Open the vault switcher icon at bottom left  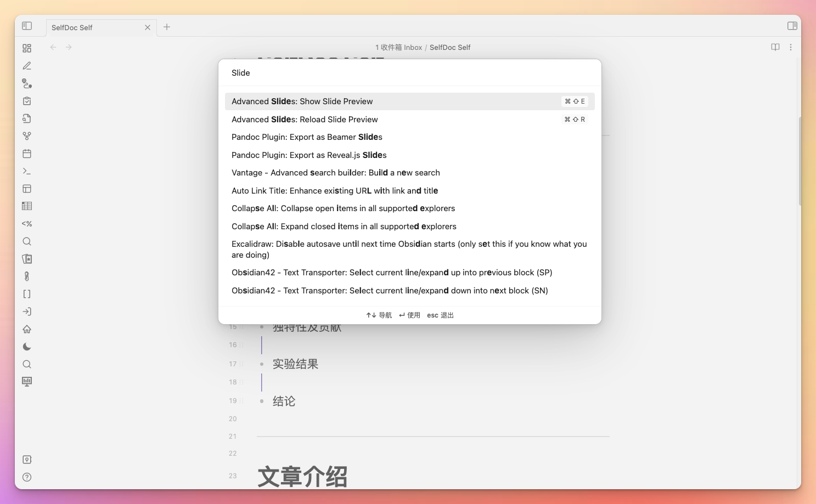(x=26, y=459)
